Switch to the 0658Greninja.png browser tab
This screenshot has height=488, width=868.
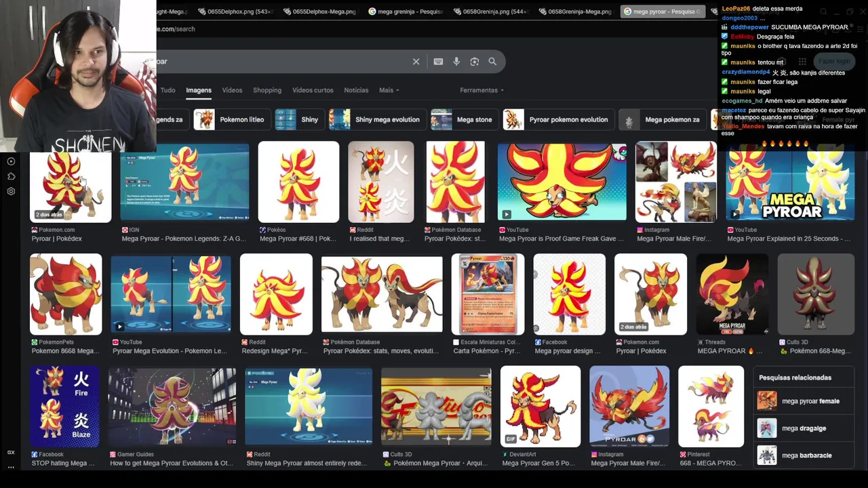pos(490,12)
